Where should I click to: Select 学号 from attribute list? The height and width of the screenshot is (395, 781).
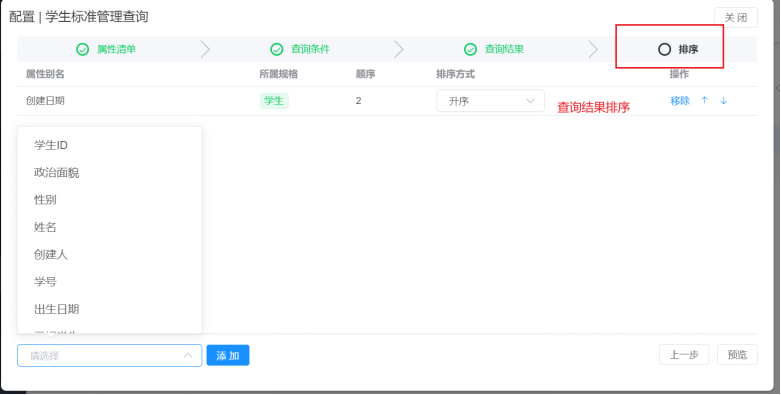[110, 282]
